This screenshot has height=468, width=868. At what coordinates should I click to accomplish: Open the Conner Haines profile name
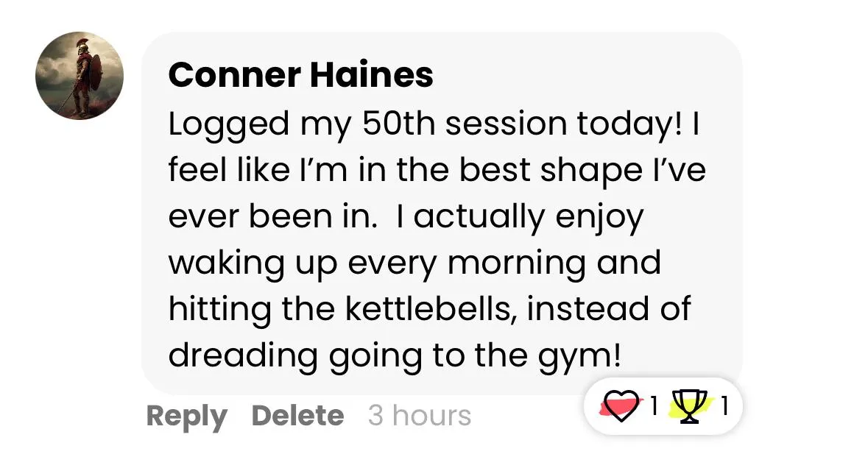[x=300, y=74]
